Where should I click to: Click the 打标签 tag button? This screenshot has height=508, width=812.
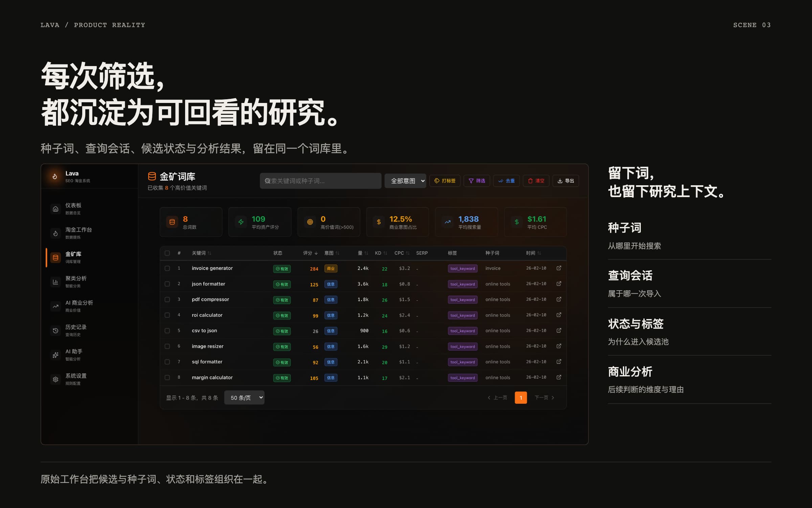point(445,181)
